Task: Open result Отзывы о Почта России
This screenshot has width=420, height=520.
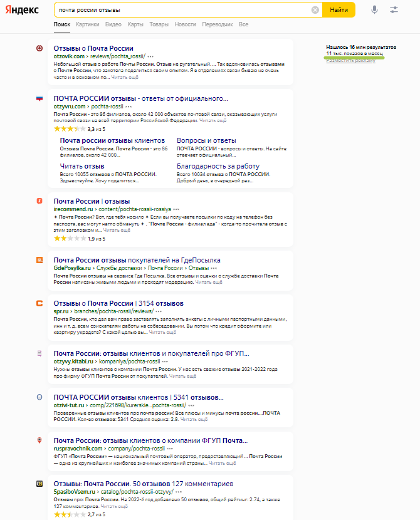Action: (93, 48)
